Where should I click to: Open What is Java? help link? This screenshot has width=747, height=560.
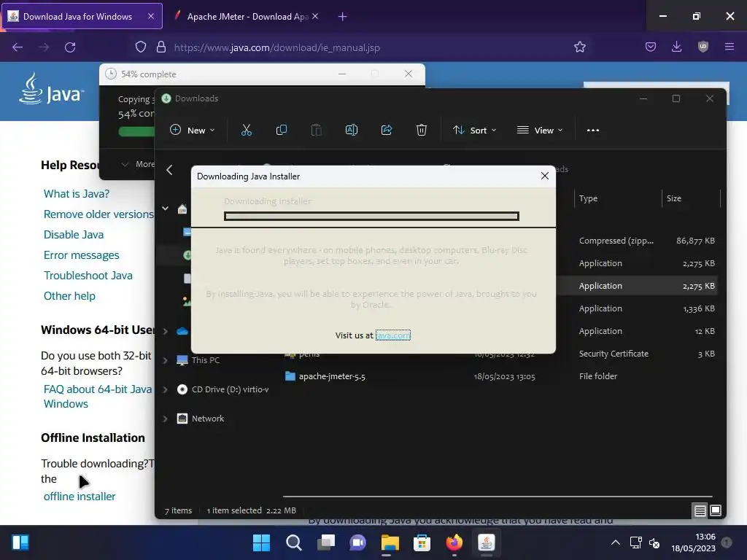[x=76, y=194]
